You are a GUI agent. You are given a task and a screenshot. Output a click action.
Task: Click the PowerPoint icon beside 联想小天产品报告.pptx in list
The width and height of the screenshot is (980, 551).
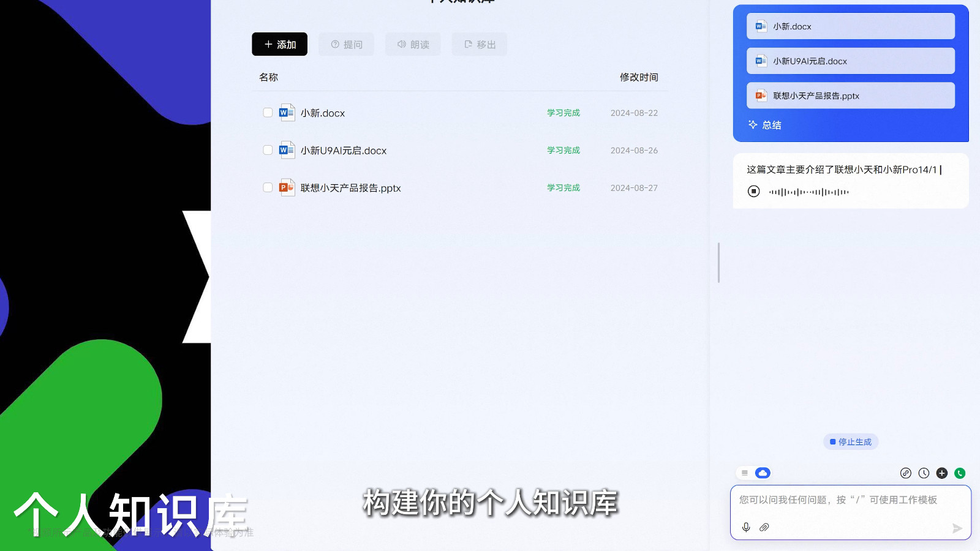287,187
